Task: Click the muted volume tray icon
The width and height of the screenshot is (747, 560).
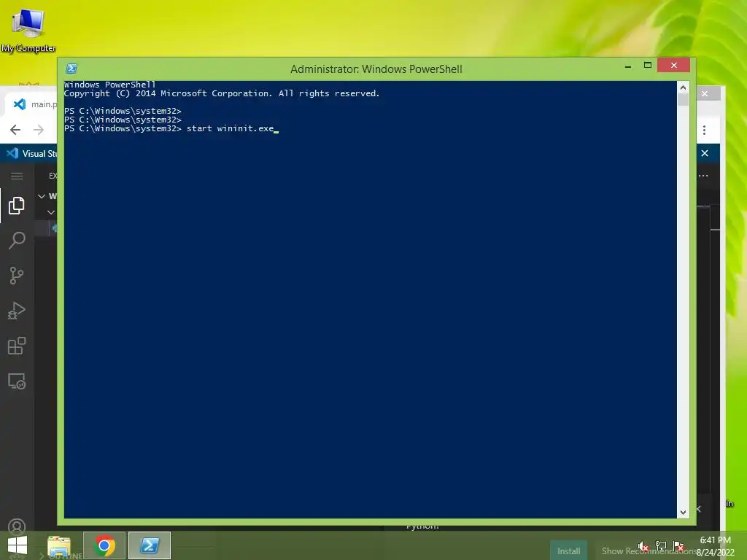Action: point(643,546)
